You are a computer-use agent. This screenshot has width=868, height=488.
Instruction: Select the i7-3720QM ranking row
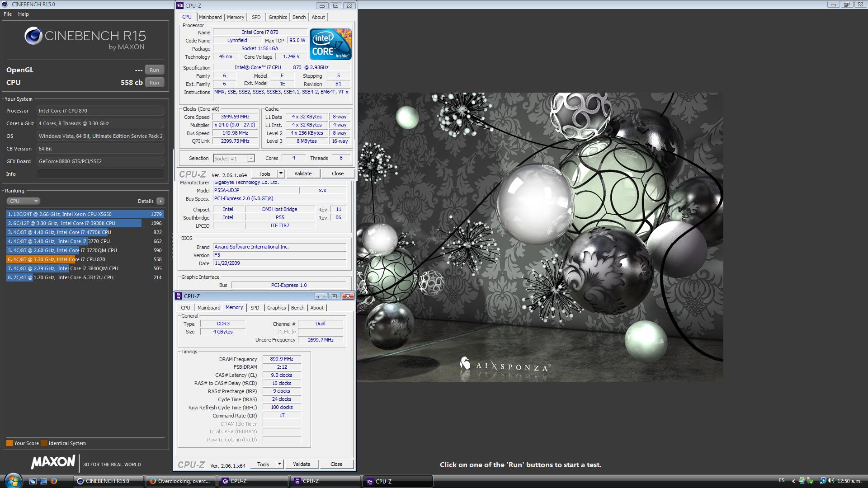coord(85,250)
